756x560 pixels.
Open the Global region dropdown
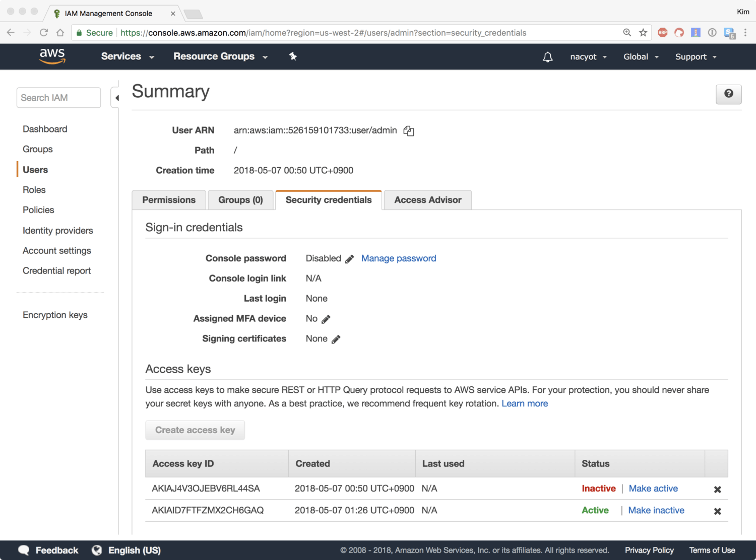tap(641, 57)
